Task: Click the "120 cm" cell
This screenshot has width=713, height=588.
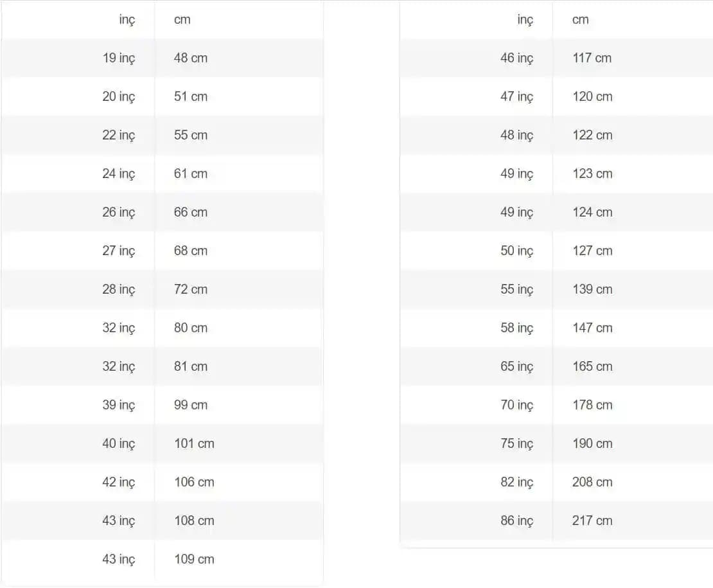Action: pos(592,96)
